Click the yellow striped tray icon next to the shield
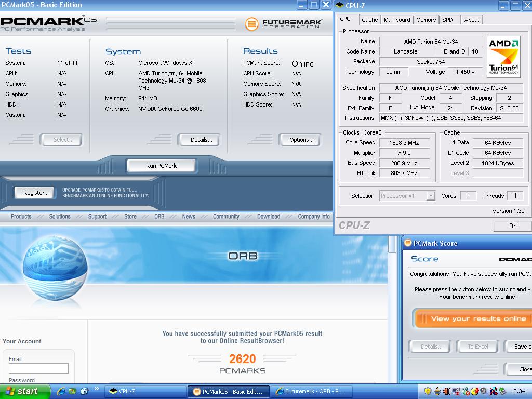 [437, 391]
